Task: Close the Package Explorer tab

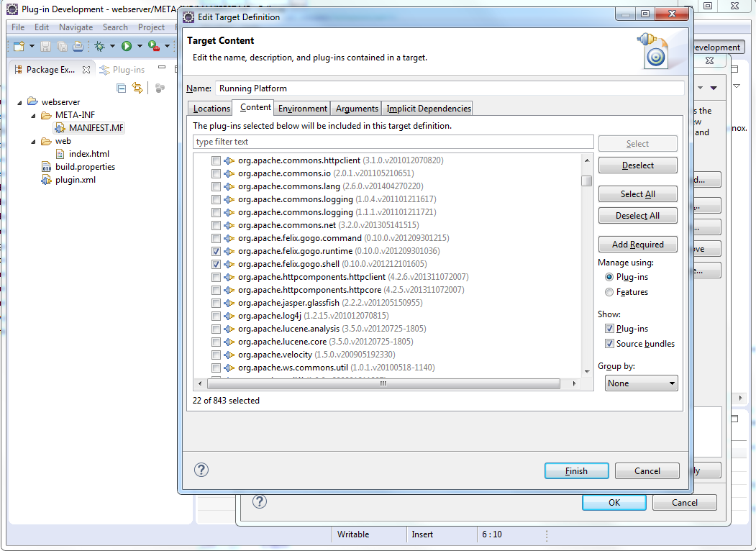Action: [86, 70]
